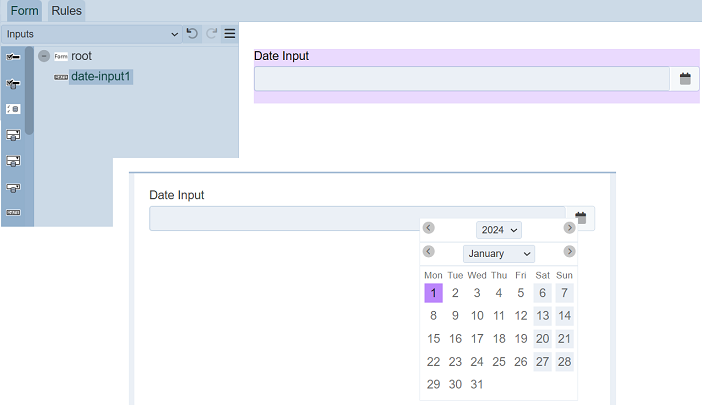The image size is (702, 405).
Task: Open the hamburger menu in the tree toolbar
Action: coord(230,33)
